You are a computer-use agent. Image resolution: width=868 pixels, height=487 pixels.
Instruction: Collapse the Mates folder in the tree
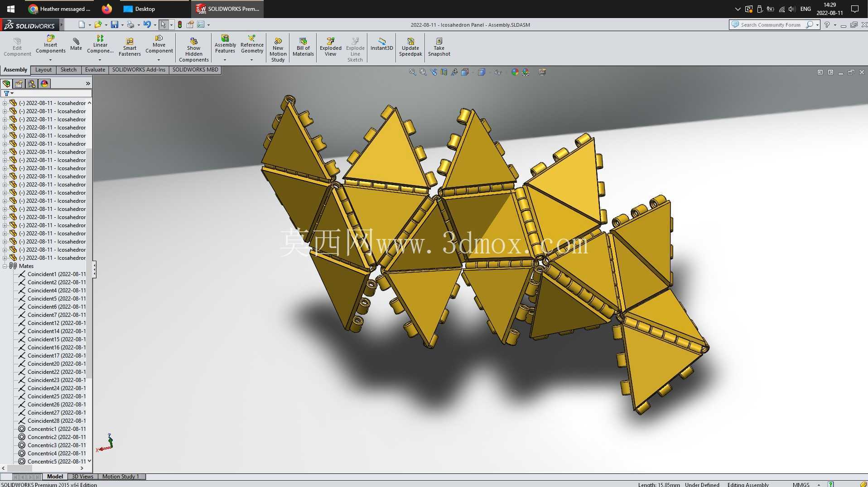point(5,266)
